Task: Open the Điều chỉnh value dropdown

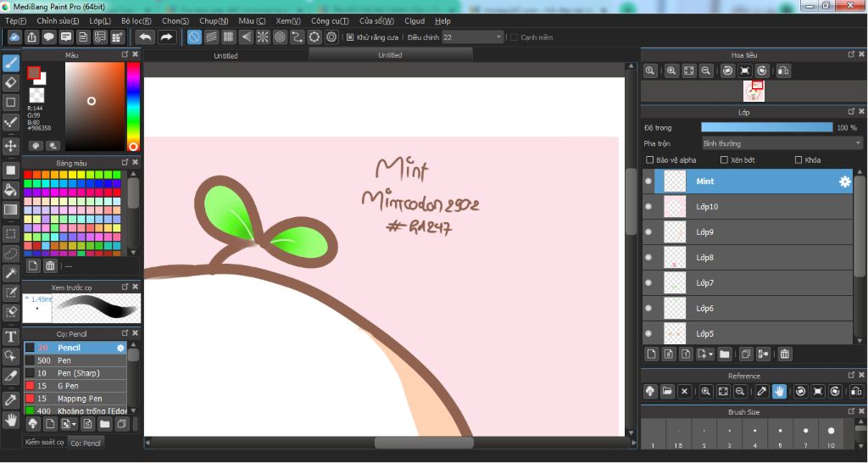Action: click(x=472, y=37)
